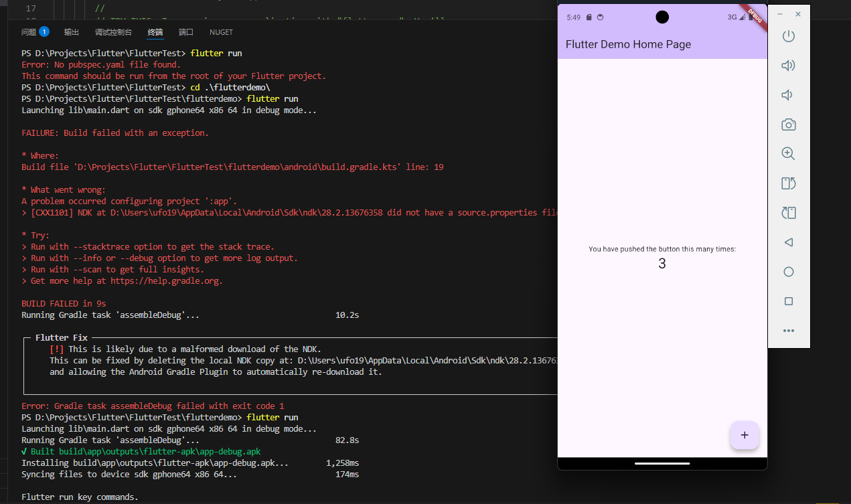Tap the 'Flutter Demo Home Page' app bar title
The image size is (851, 504).
pos(628,44)
